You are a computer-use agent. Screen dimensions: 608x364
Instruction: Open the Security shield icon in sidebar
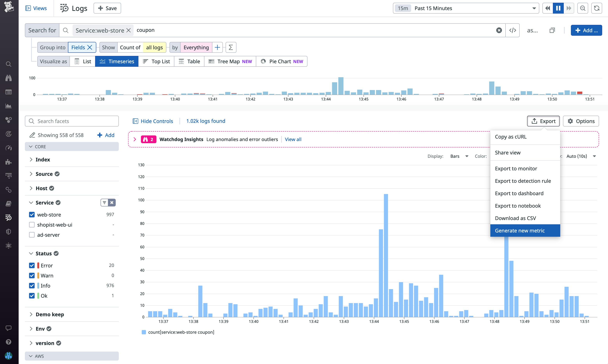point(9,231)
